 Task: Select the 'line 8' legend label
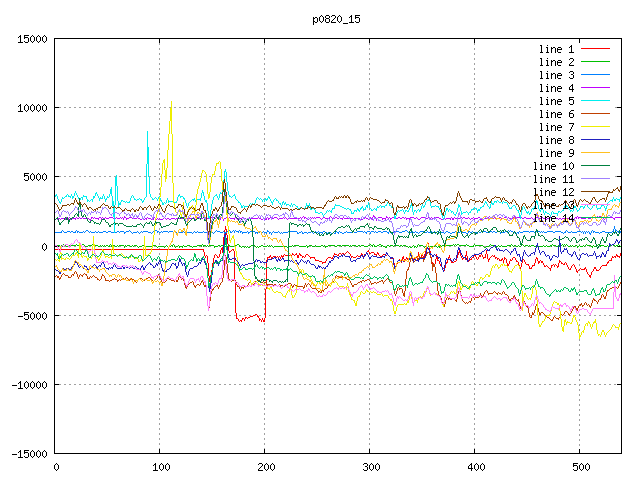pyautogui.click(x=556, y=140)
